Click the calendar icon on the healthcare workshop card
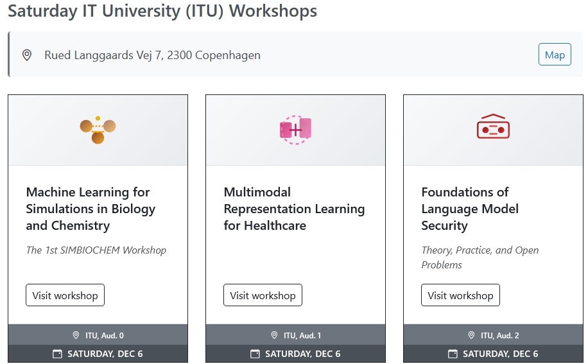588x364 pixels. (x=255, y=354)
